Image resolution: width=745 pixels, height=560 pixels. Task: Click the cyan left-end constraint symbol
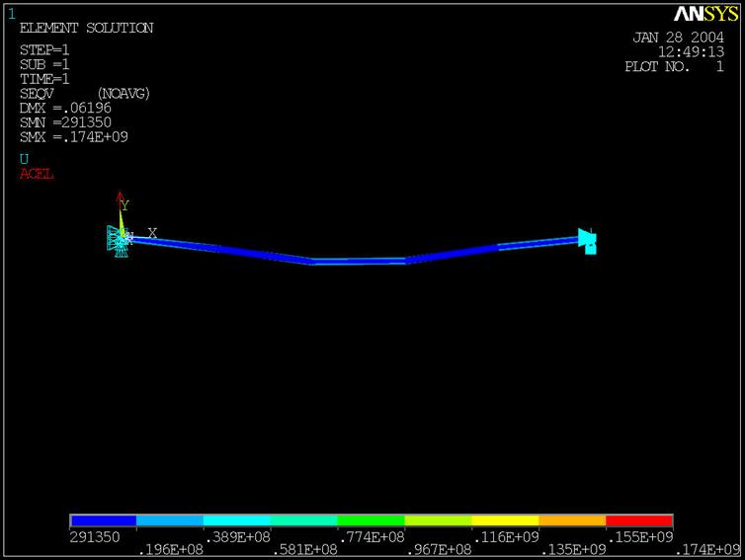coord(118,241)
